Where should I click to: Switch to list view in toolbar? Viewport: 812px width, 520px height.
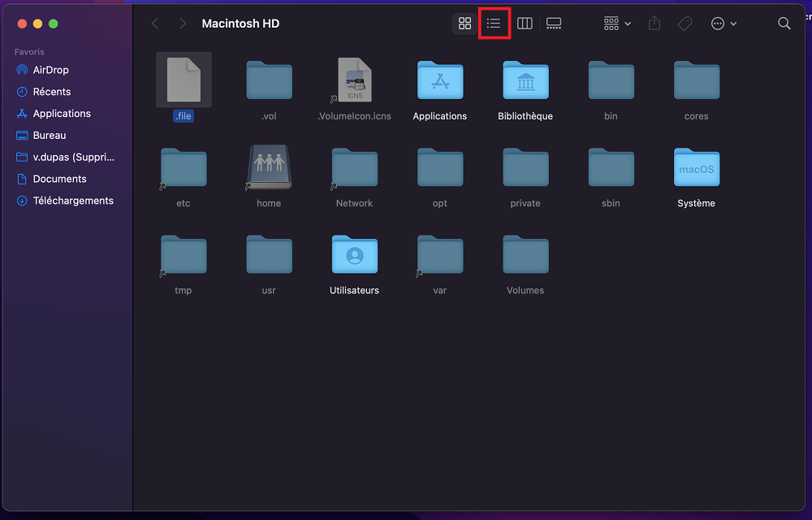(x=494, y=24)
